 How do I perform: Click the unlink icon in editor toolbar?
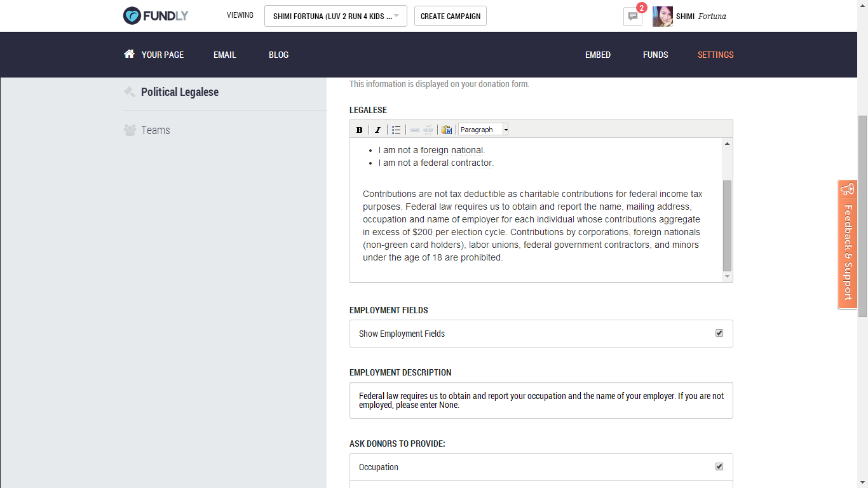click(428, 130)
